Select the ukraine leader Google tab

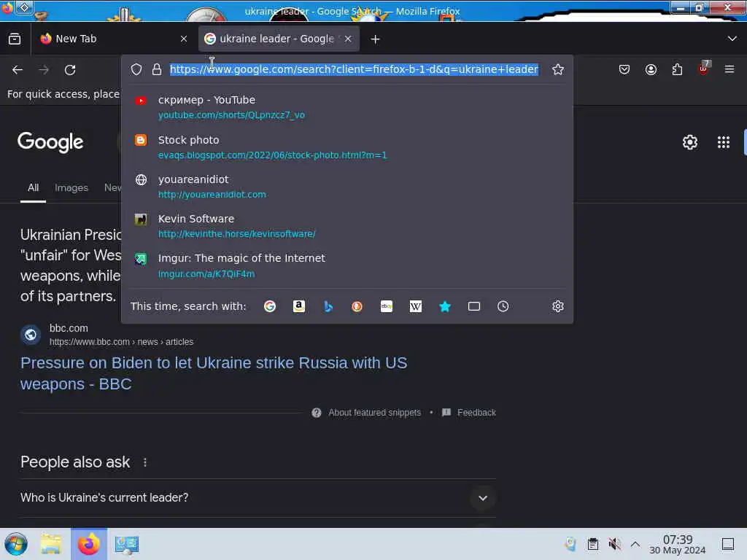[x=279, y=39]
